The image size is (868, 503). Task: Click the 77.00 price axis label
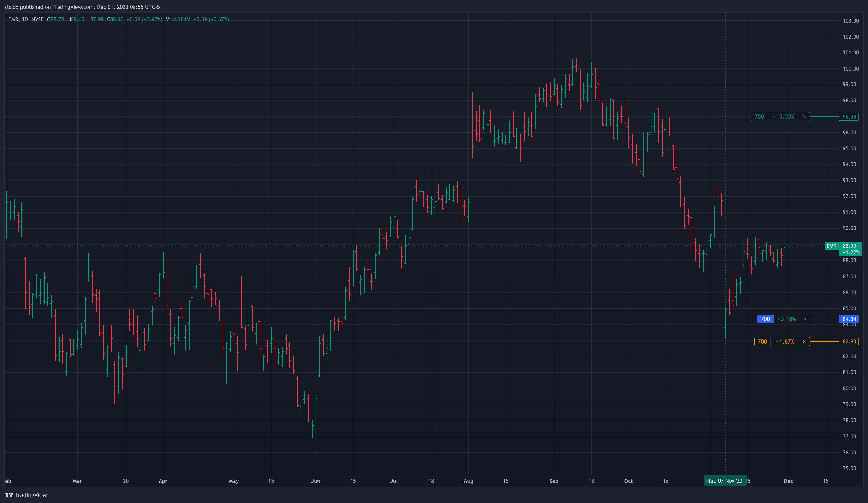[x=849, y=436]
